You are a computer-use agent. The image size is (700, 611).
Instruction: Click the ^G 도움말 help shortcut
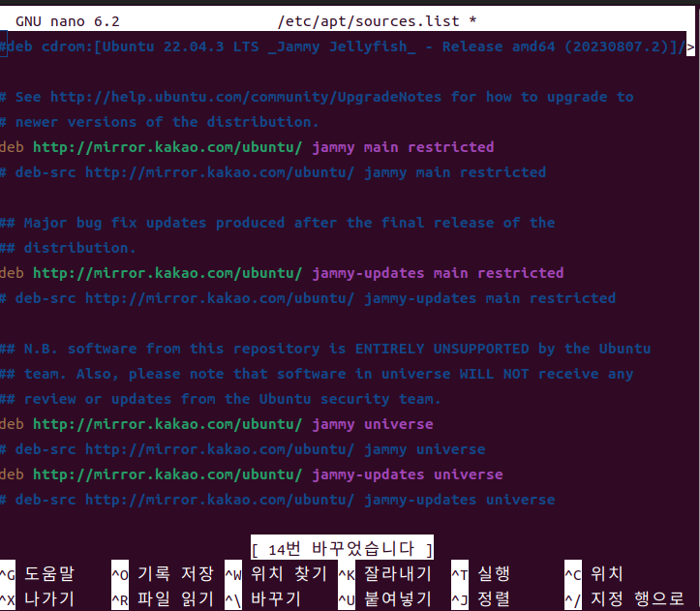(x=37, y=574)
